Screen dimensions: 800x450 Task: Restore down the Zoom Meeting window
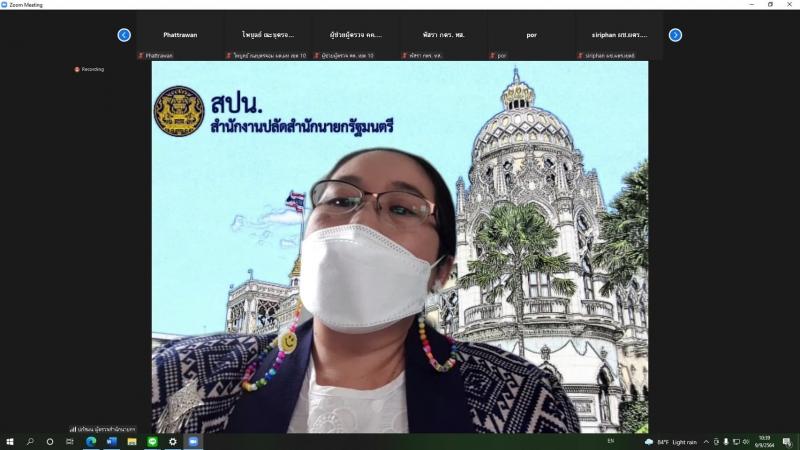(x=770, y=5)
